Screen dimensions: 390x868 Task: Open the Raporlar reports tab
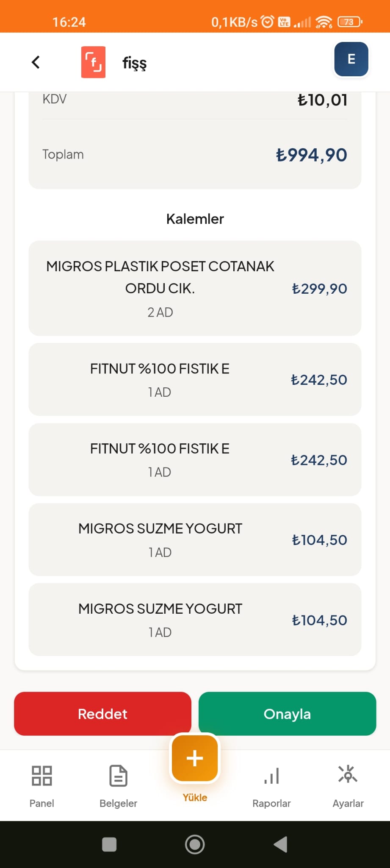point(271,786)
